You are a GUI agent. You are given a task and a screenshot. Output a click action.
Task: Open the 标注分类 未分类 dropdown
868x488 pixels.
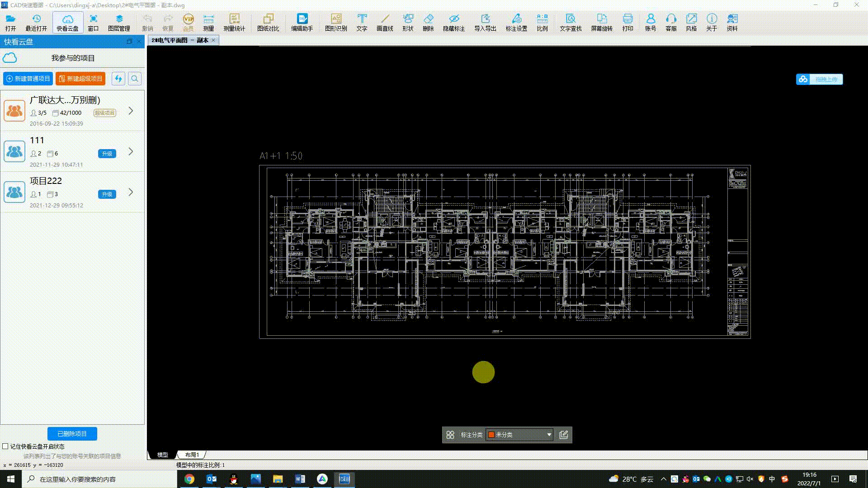[519, 435]
